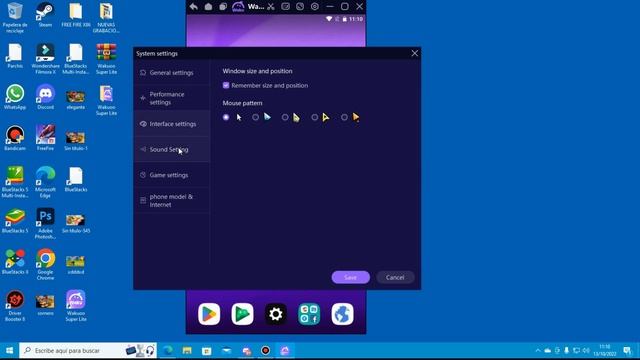Open Google Play Store in emulator dock
The height and width of the screenshot is (360, 640).
pos(209,314)
